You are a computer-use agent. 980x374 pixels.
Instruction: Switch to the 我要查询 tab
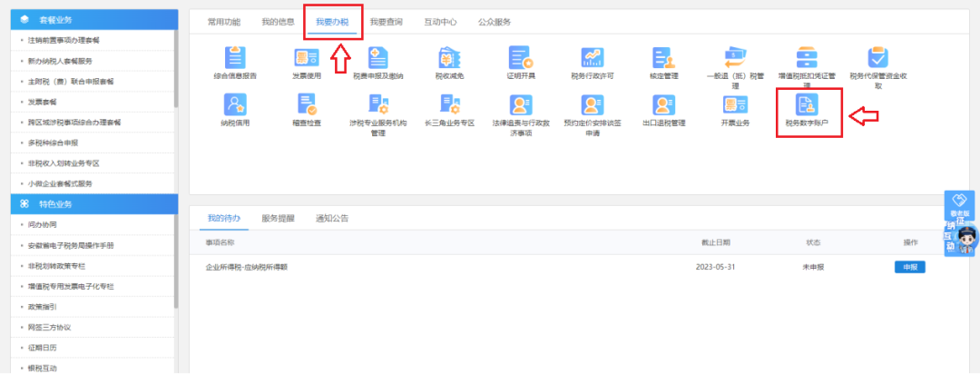tap(386, 22)
